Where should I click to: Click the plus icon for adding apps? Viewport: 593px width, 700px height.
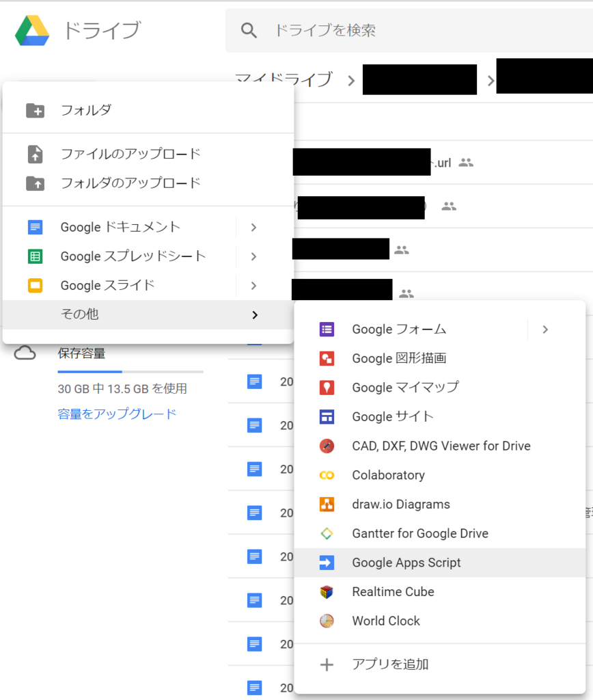click(x=327, y=664)
